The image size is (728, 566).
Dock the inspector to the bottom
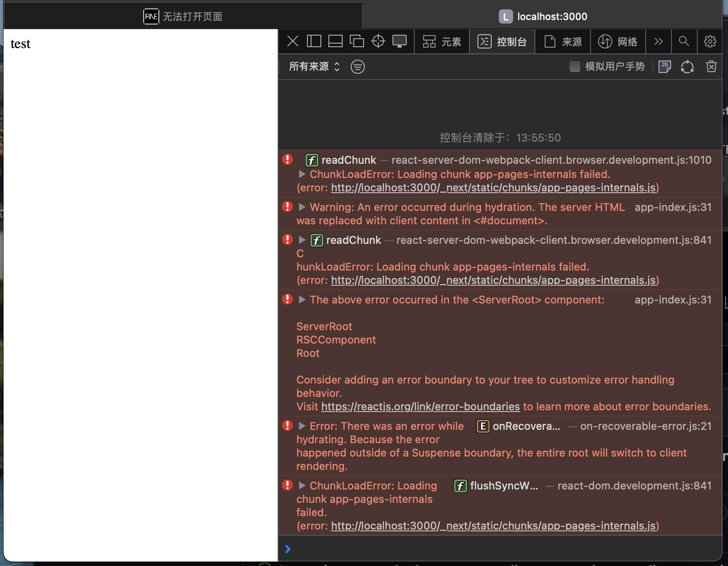pos(336,41)
